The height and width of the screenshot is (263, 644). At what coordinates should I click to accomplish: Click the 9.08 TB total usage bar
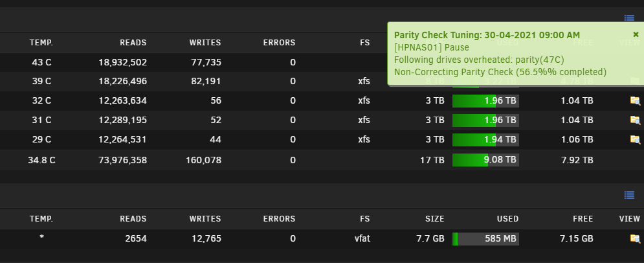coord(485,160)
